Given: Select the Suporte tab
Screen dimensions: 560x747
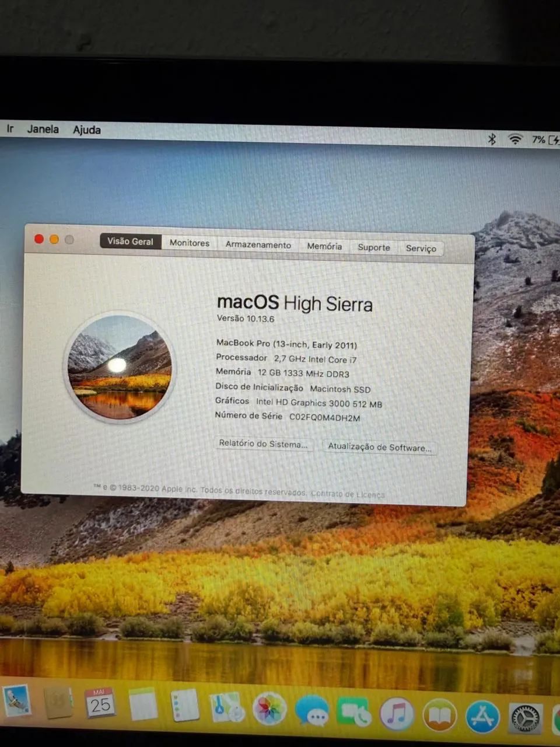Looking at the screenshot, I should [374, 247].
